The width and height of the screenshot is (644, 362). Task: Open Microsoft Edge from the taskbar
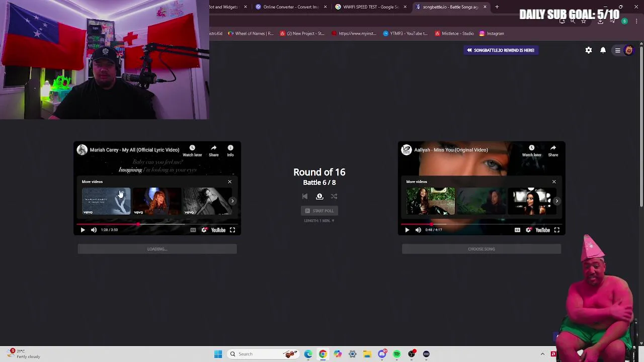click(308, 354)
